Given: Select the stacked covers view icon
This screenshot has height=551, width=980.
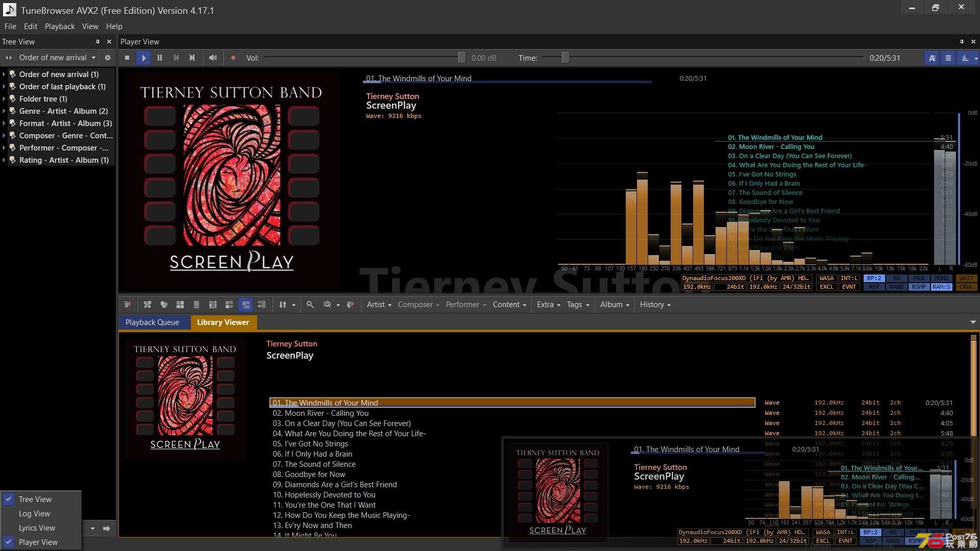Looking at the screenshot, I should [164, 305].
